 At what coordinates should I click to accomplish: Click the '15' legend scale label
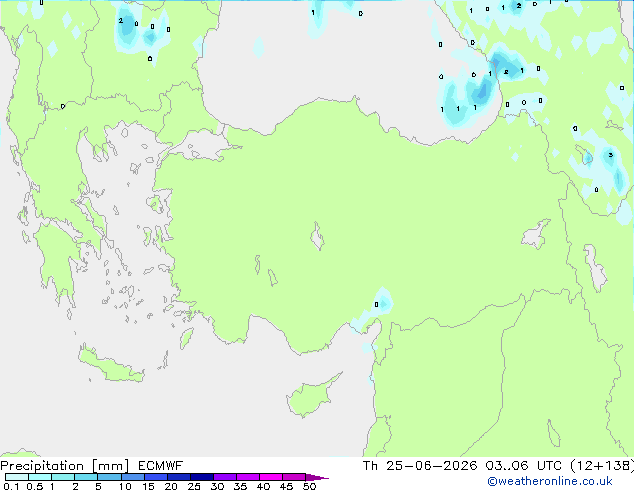[148, 486]
